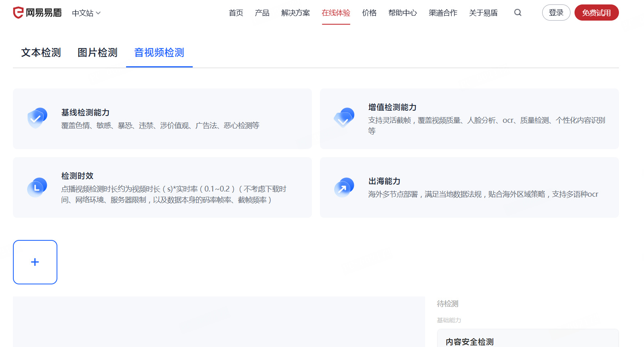
Task: Click the arrow icon beside 出海能力
Action: pyautogui.click(x=344, y=187)
